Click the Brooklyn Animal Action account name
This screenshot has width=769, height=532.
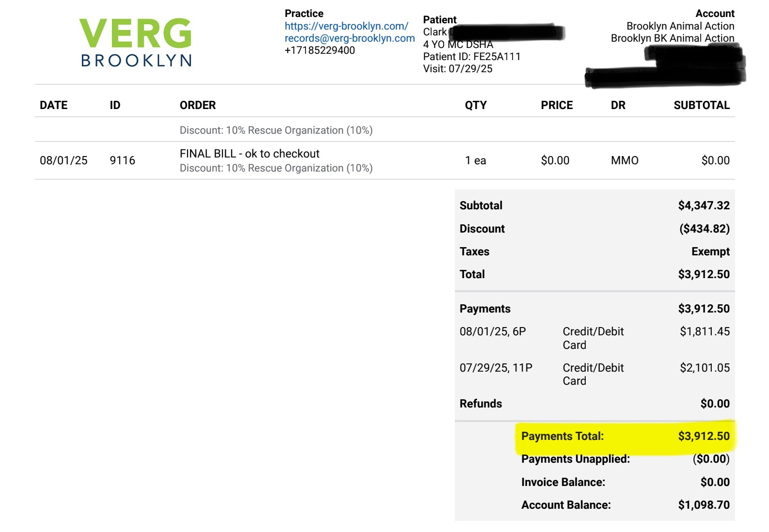coord(680,26)
